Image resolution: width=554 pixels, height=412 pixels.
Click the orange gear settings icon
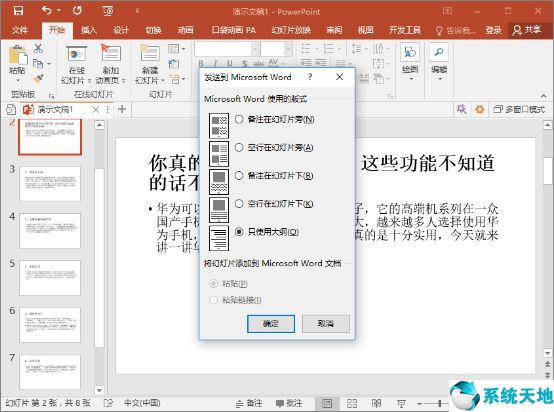coord(479,109)
